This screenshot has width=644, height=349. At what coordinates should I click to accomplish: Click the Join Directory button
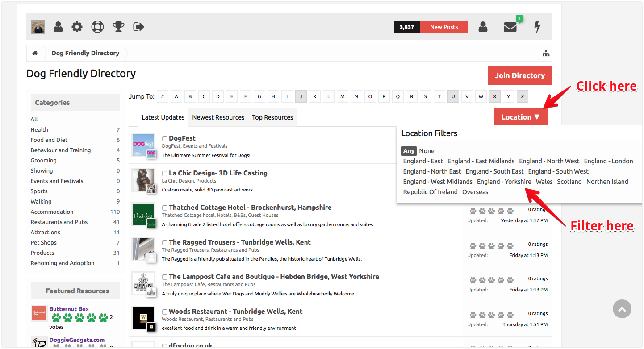520,75
